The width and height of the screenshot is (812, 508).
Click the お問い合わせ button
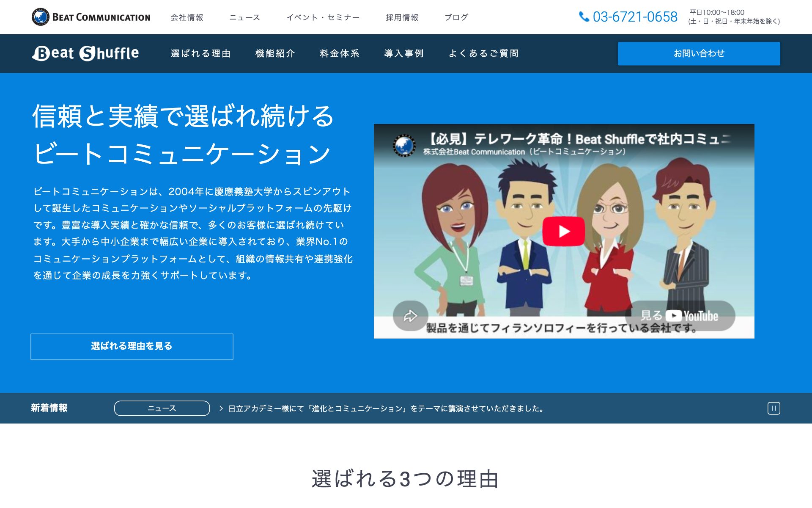pos(699,53)
